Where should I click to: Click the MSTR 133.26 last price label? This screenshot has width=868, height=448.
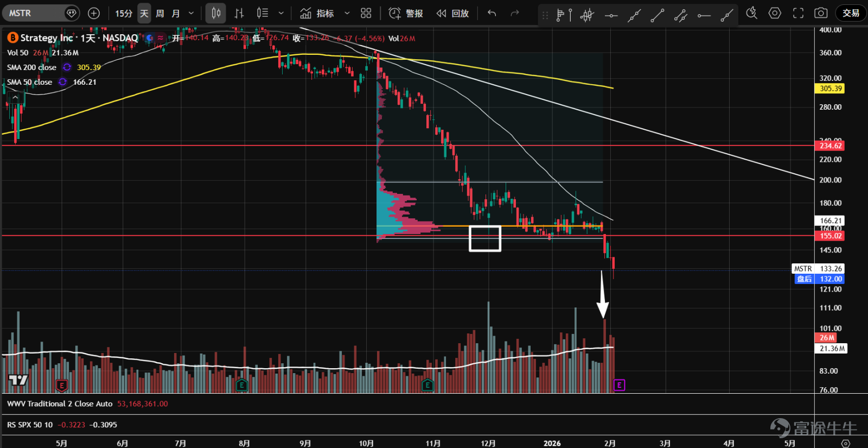pyautogui.click(x=818, y=269)
